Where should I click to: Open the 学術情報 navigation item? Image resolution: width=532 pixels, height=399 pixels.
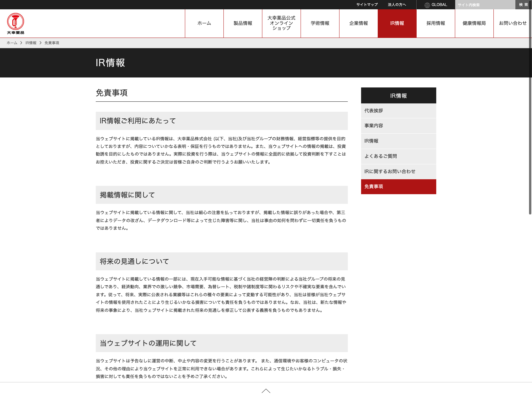320,23
